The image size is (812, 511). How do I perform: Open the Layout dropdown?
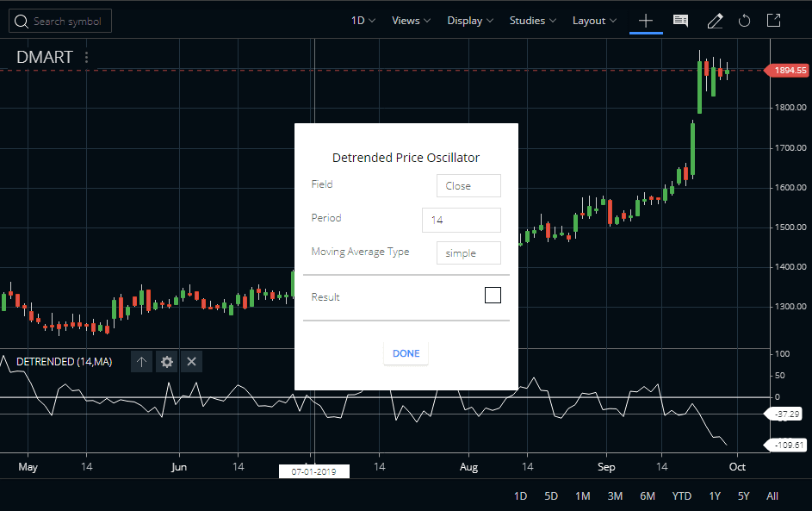(x=594, y=21)
